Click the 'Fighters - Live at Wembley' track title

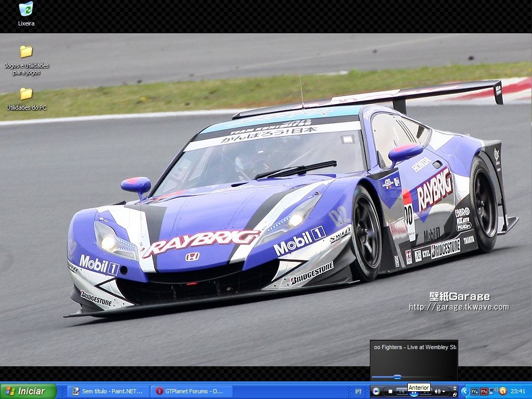point(415,347)
